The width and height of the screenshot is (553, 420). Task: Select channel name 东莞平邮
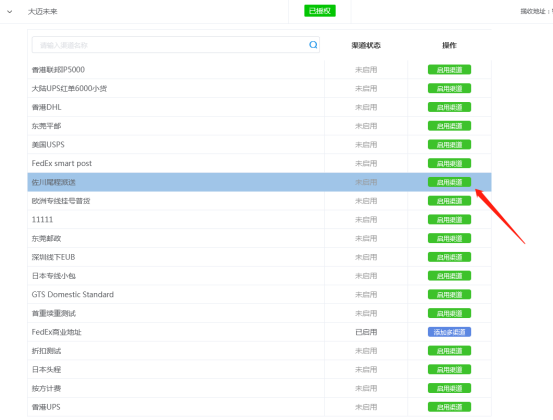click(x=46, y=126)
